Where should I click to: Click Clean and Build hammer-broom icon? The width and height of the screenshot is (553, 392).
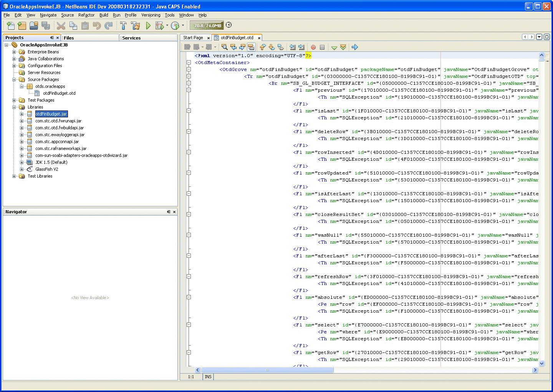click(136, 26)
